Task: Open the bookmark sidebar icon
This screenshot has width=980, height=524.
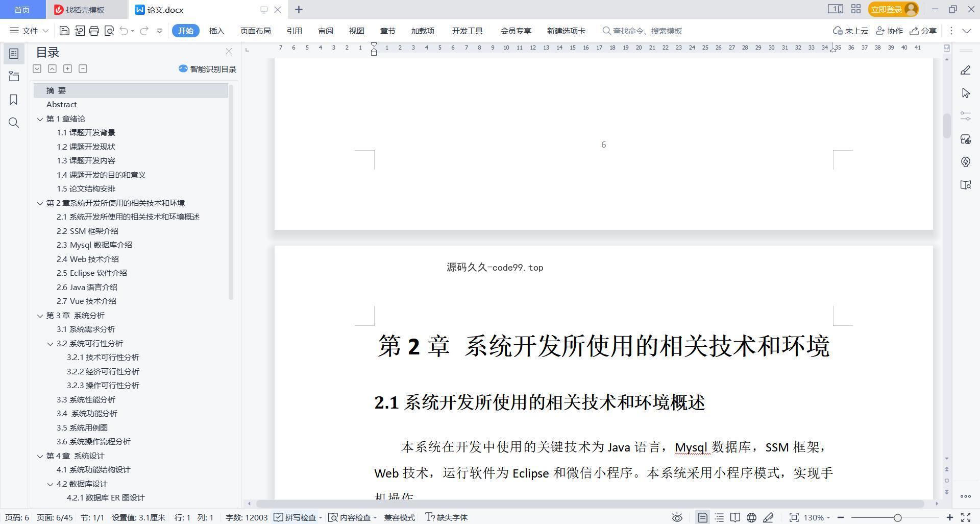Action: (x=14, y=100)
